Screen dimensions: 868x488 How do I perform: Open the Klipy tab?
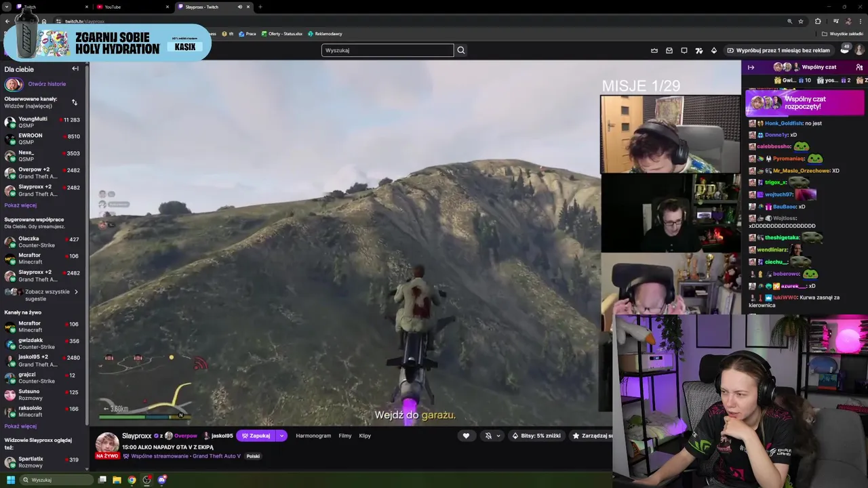(x=365, y=436)
